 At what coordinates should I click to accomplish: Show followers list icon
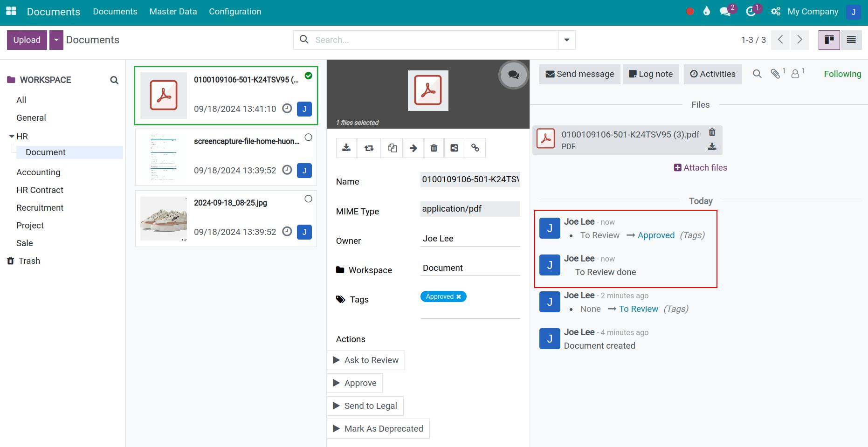click(x=798, y=74)
